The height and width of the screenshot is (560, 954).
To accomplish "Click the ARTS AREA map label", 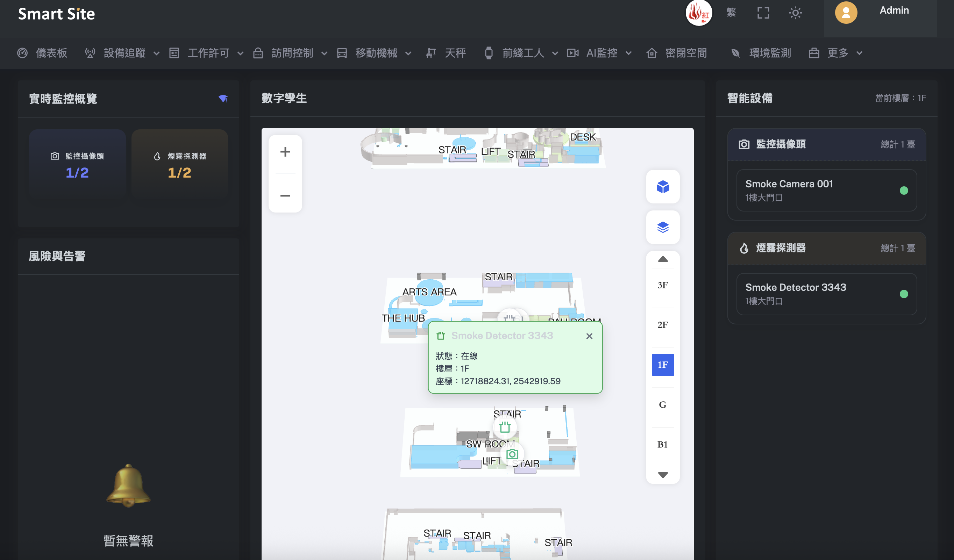I will click(x=429, y=292).
